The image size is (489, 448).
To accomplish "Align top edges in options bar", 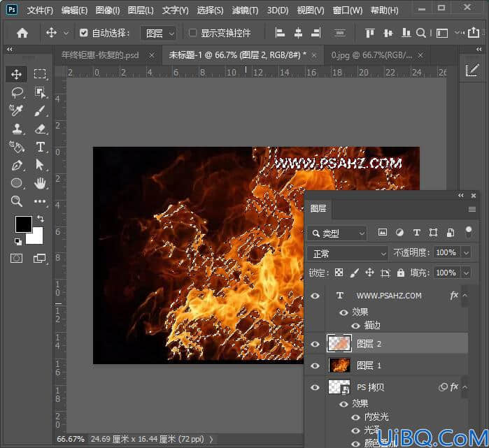I will 370,33.
